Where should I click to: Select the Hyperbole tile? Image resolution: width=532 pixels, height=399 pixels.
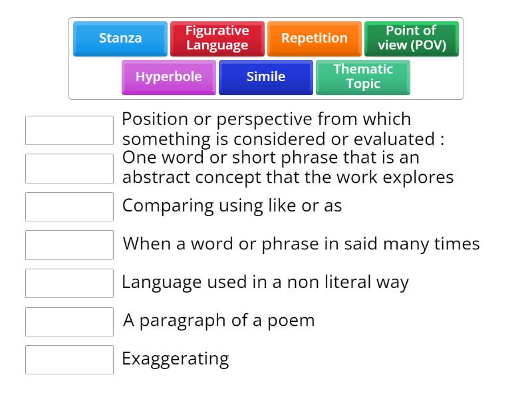pyautogui.click(x=168, y=77)
